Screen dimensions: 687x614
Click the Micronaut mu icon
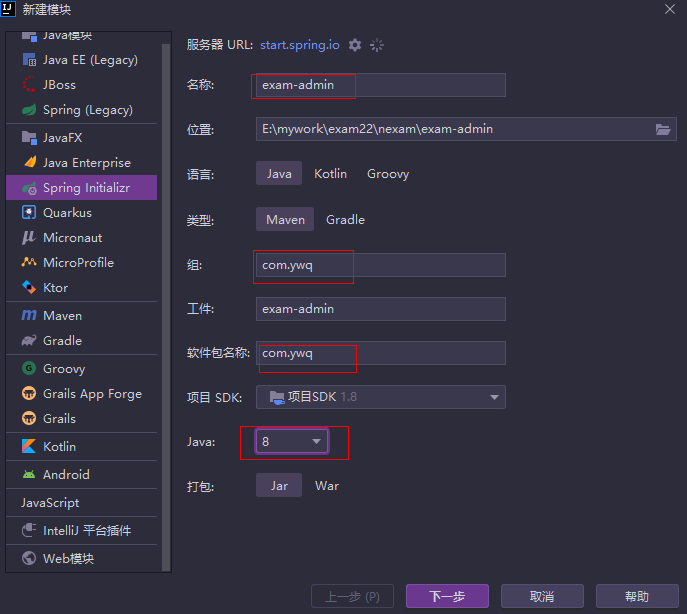[29, 238]
